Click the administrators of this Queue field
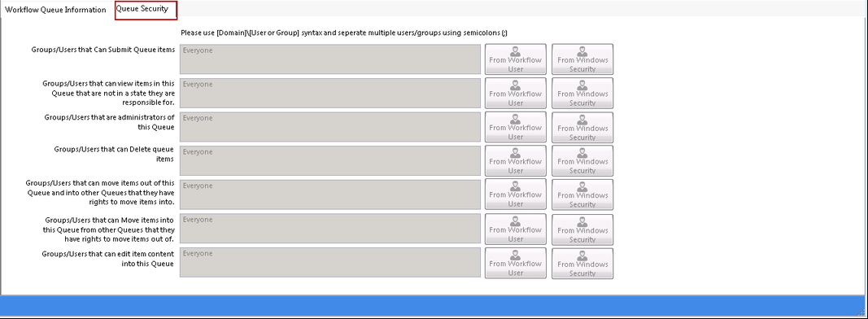 point(330,127)
